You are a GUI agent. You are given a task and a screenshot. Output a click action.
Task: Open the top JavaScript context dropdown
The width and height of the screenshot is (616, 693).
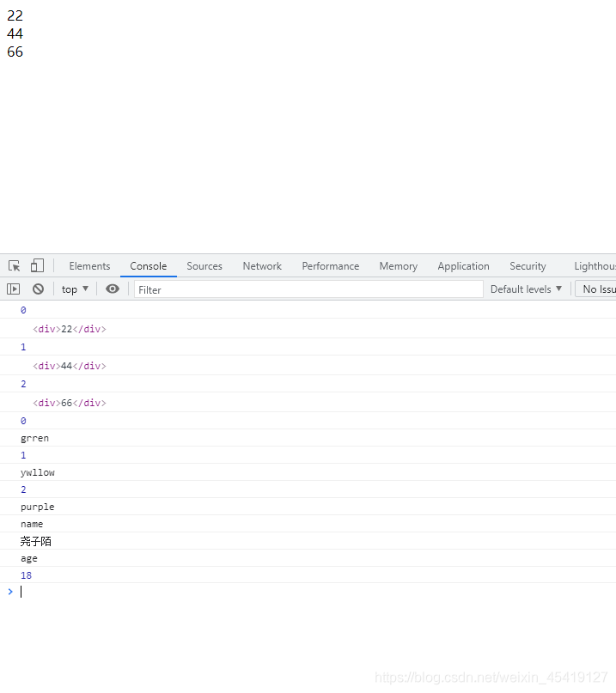click(x=75, y=289)
